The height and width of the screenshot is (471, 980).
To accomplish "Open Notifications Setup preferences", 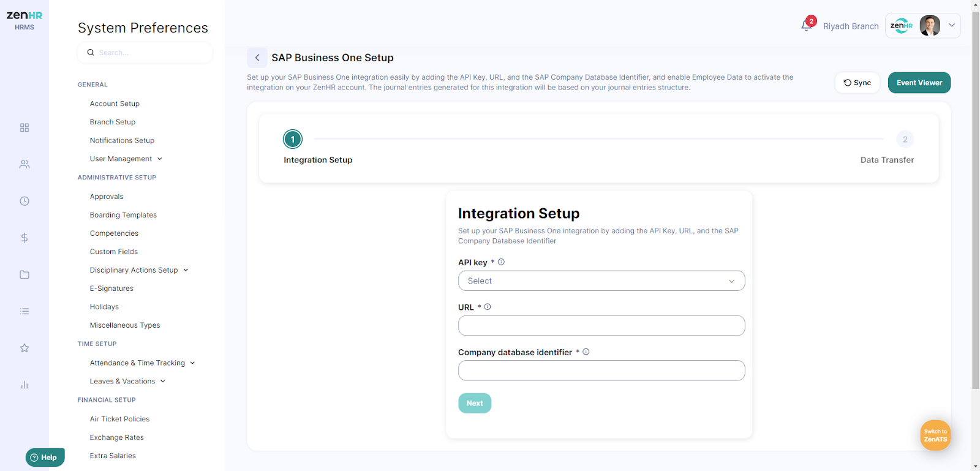I will tap(122, 140).
